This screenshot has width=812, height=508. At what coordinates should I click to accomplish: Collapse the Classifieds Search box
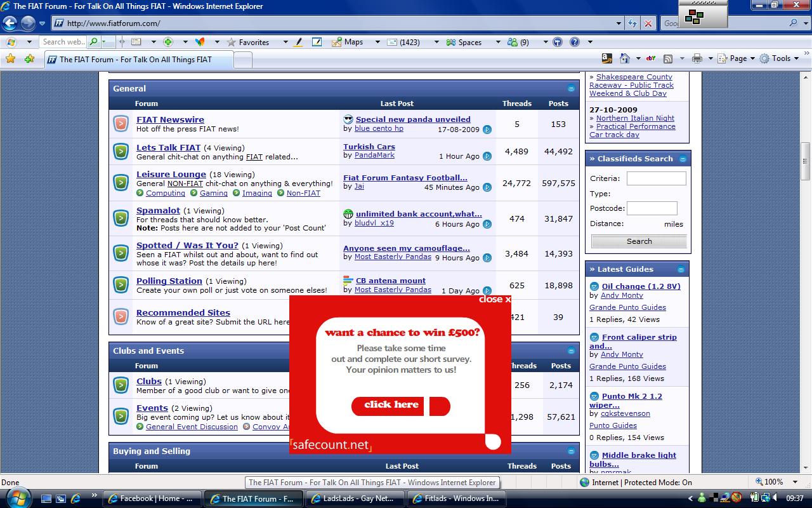point(683,159)
